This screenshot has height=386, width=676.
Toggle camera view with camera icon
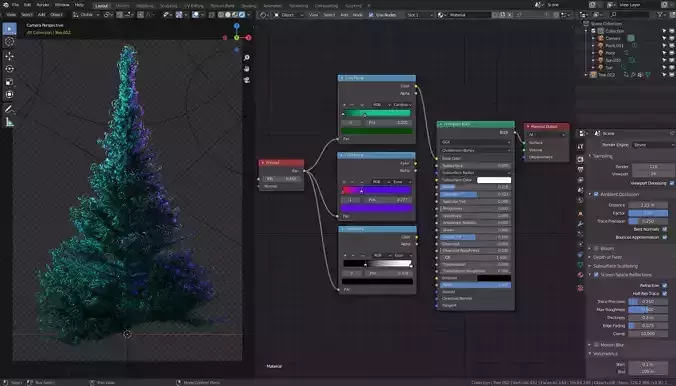click(x=247, y=80)
